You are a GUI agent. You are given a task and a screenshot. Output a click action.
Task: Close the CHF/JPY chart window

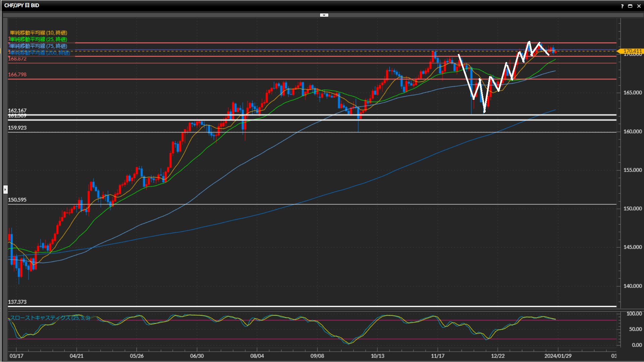639,6
